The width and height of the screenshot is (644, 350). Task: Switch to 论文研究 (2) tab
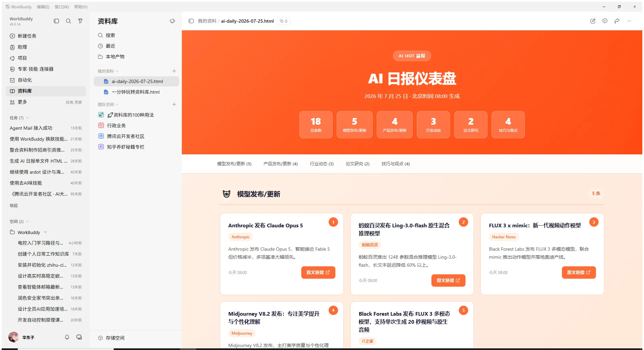(x=358, y=164)
